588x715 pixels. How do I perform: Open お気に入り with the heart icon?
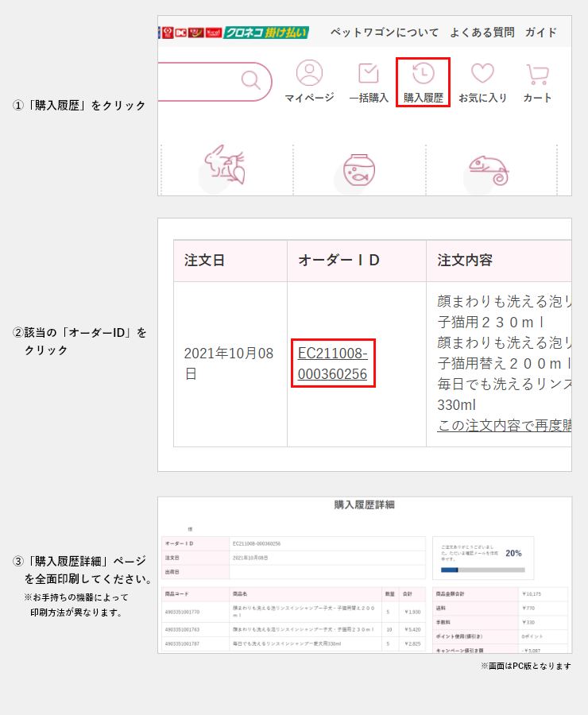pos(482,74)
